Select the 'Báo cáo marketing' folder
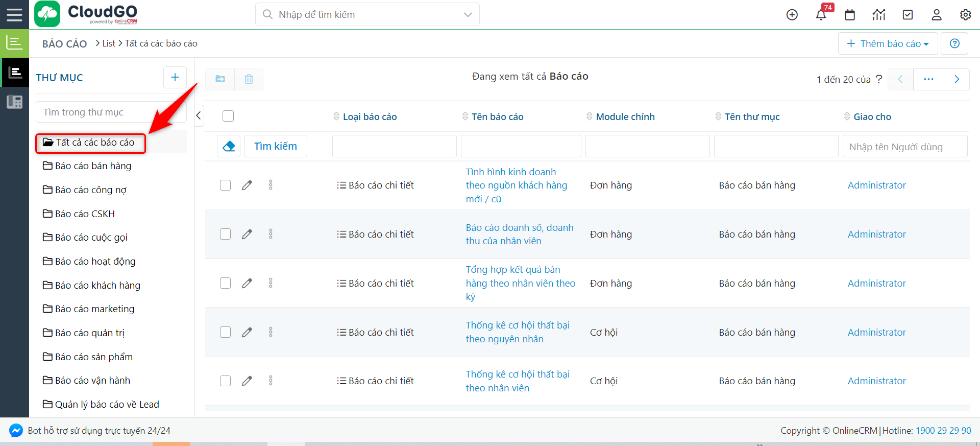Viewport: 980px width, 446px height. coord(94,309)
